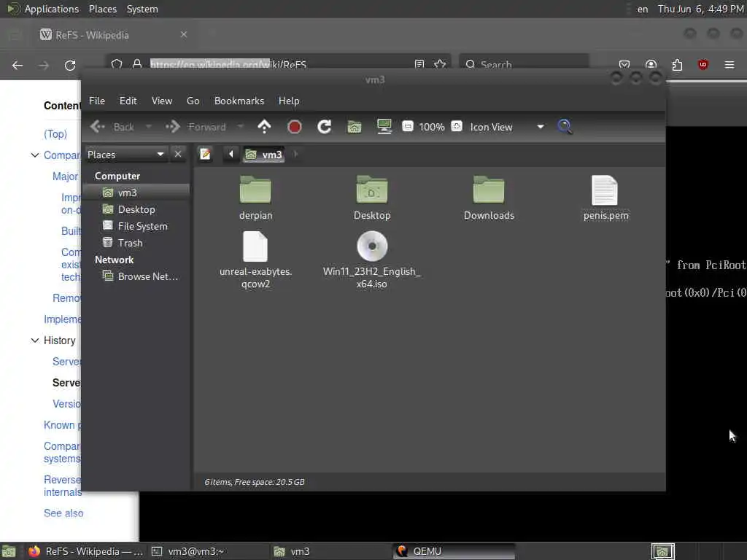
Task: Switch to vm3@vm3:~ terminal in taskbar
Action: [209, 551]
